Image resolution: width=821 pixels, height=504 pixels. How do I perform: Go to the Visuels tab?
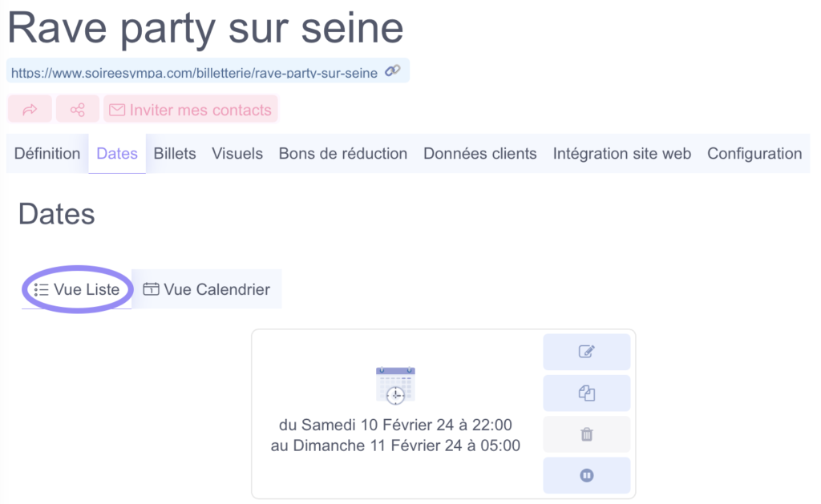point(237,153)
